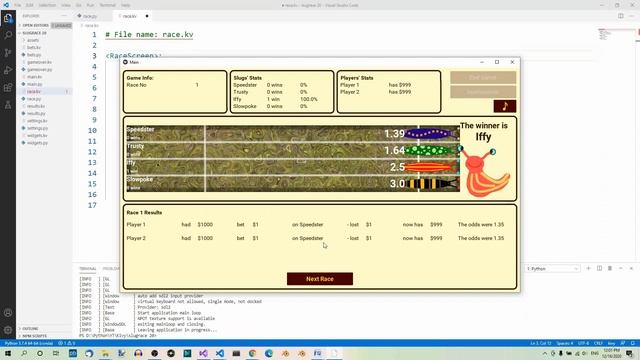Open the Windows Start menu
Viewport: 640px width, 360px height.
pos(8,353)
